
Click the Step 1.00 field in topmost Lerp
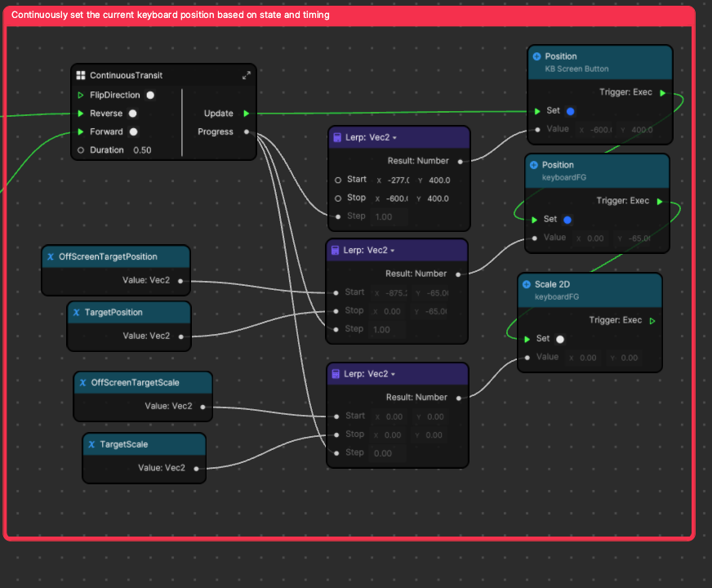point(383,216)
